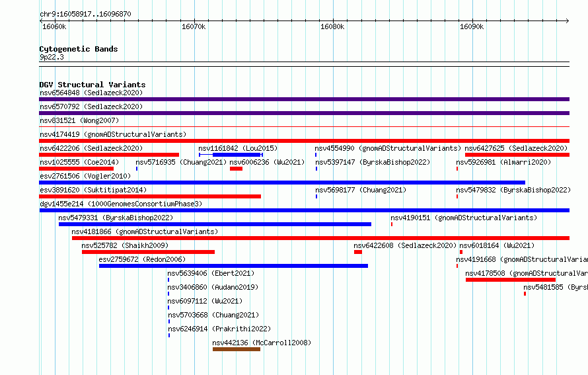
Task: Click the nsv442136 (McCarroll2008) label
Action: 262,343
